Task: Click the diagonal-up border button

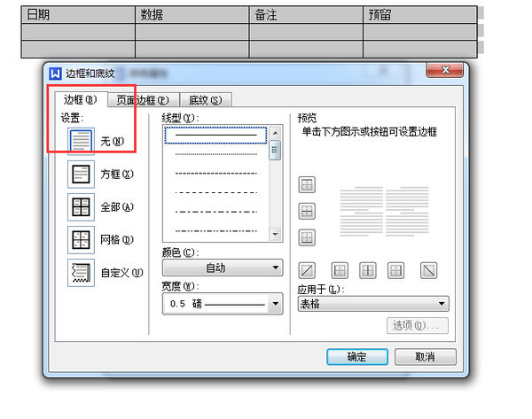Action: (308, 270)
